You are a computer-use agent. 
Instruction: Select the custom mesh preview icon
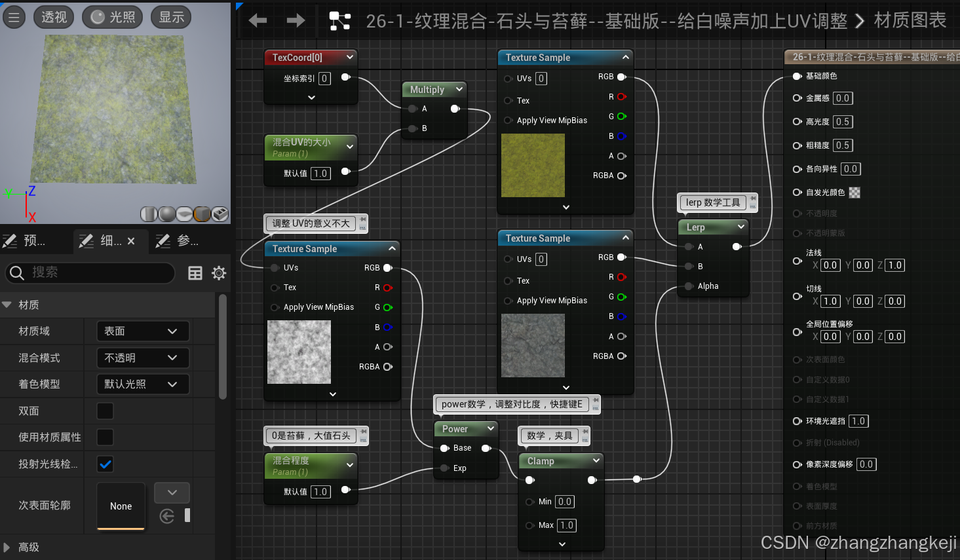(x=220, y=214)
